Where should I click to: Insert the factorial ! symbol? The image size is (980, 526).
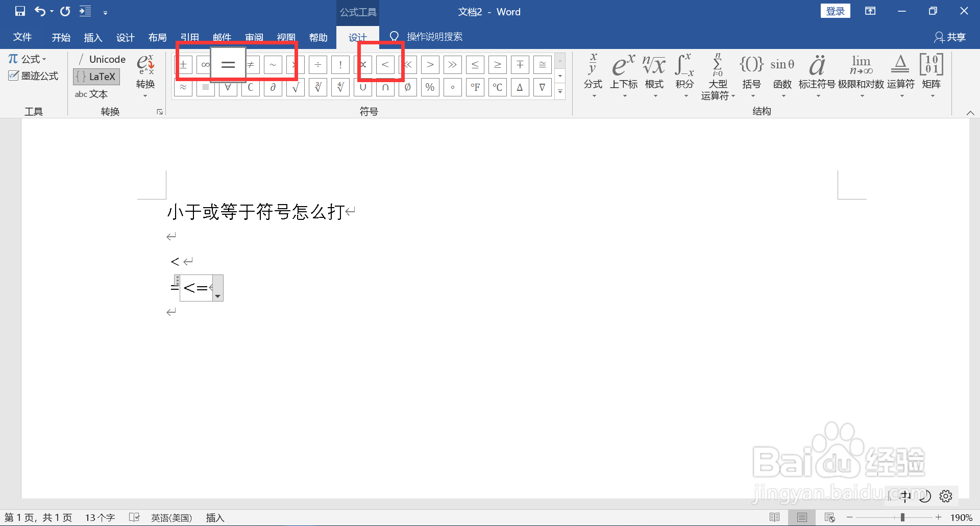[x=340, y=65]
